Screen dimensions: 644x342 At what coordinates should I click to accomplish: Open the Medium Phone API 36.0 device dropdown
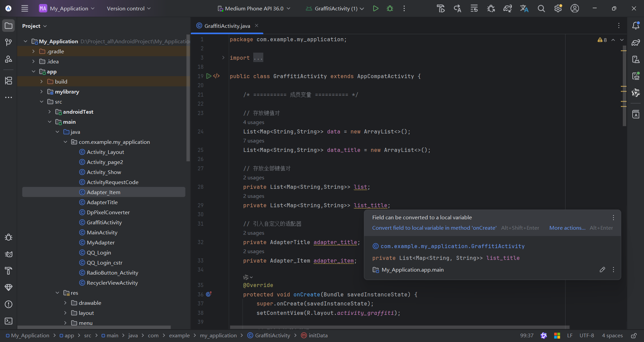[254, 8]
